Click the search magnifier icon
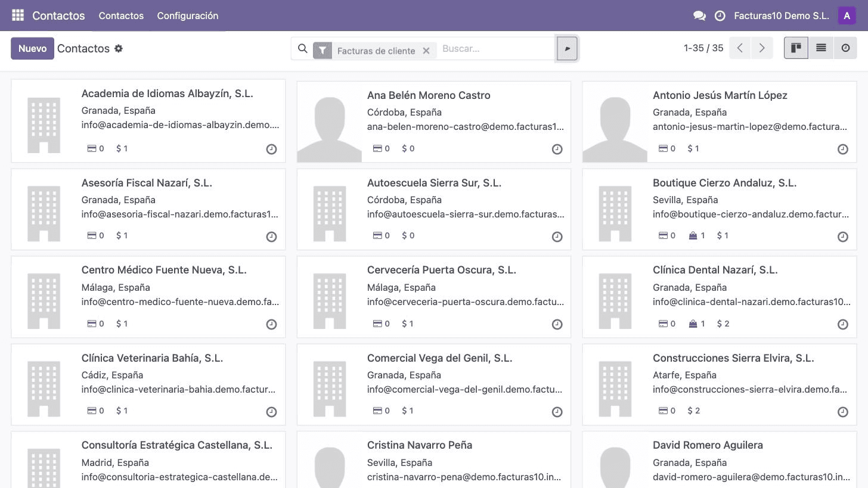Image resolution: width=868 pixels, height=488 pixels. [x=303, y=49]
